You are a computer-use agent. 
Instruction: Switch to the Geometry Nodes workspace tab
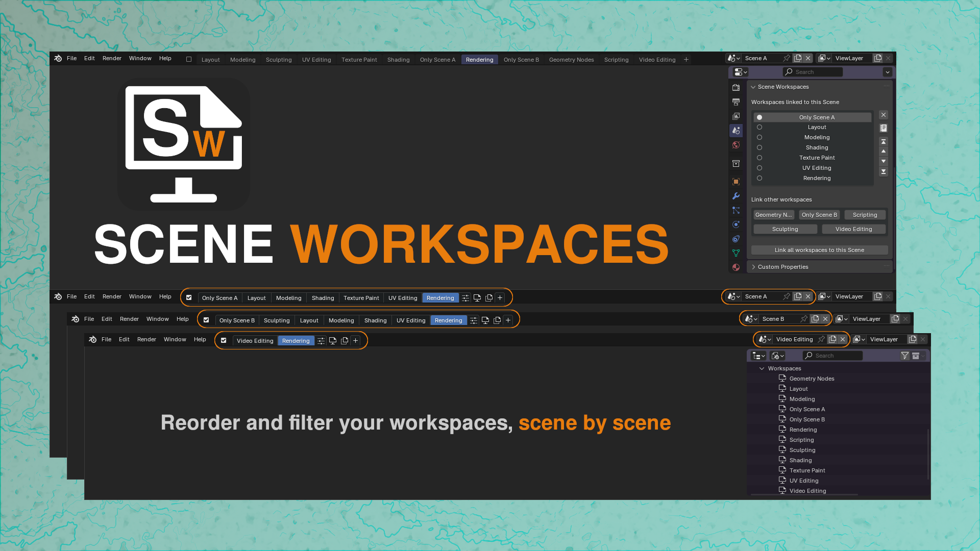tap(571, 60)
